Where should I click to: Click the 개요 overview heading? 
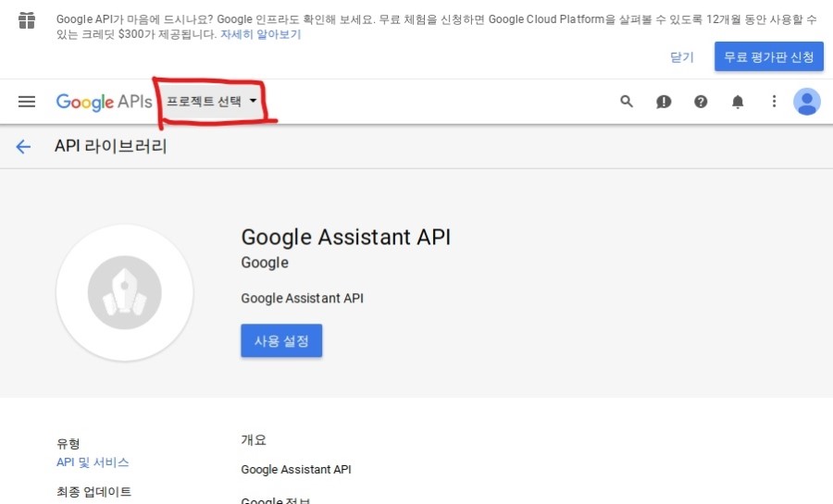pyautogui.click(x=254, y=440)
